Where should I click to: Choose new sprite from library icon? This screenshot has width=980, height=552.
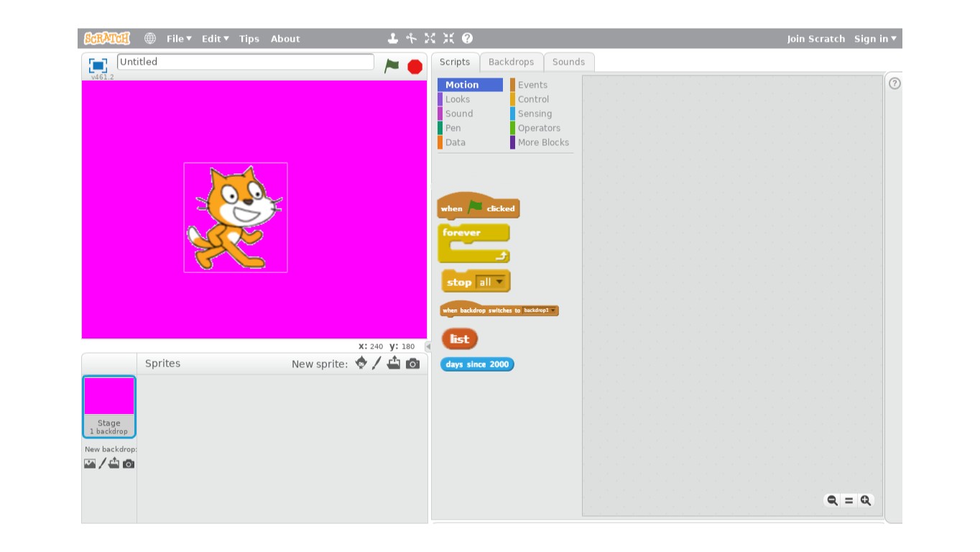361,363
